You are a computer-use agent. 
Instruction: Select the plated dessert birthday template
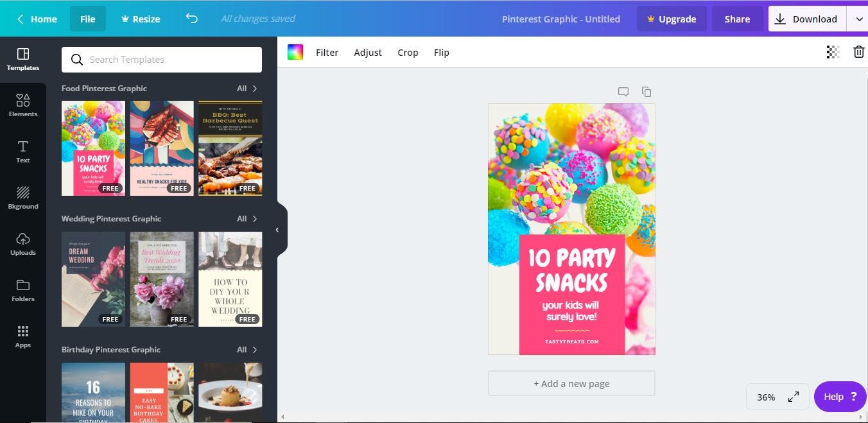click(230, 393)
